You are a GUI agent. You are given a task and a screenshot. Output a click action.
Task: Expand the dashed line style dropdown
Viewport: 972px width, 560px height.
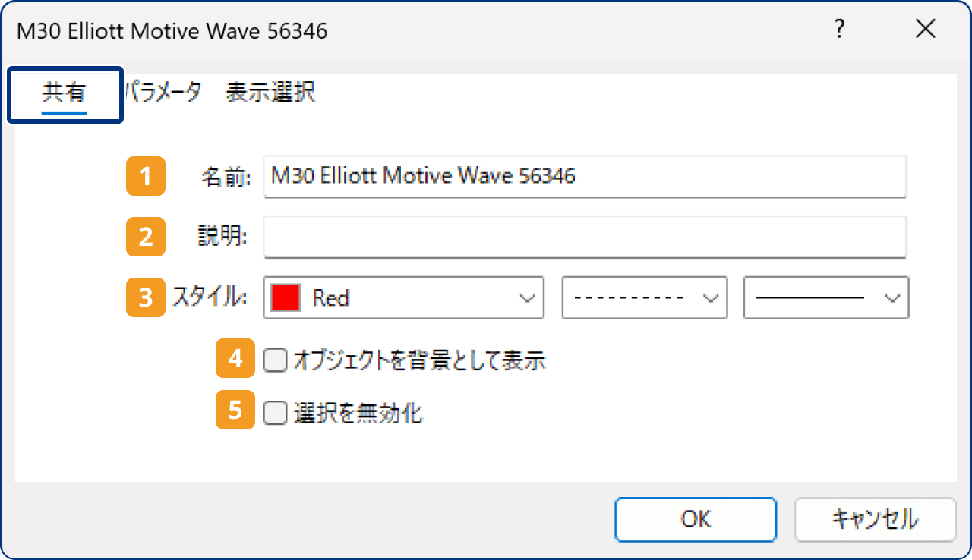645,297
